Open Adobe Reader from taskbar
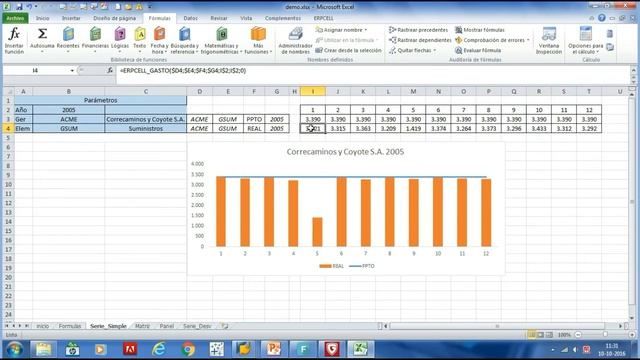 [129, 350]
